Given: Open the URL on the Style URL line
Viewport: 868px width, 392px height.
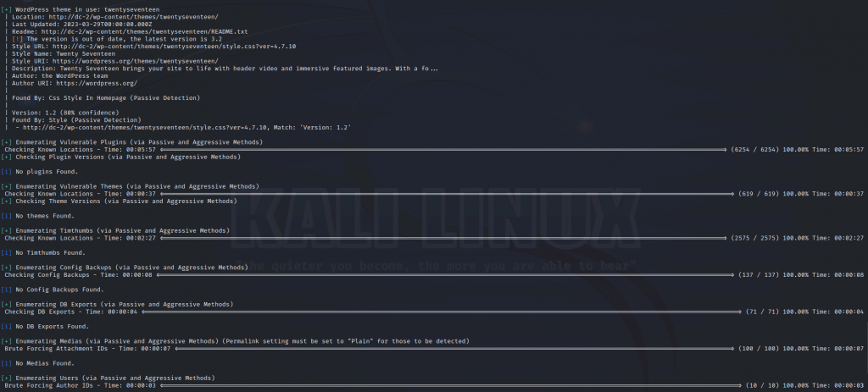Looking at the screenshot, I should point(174,47).
